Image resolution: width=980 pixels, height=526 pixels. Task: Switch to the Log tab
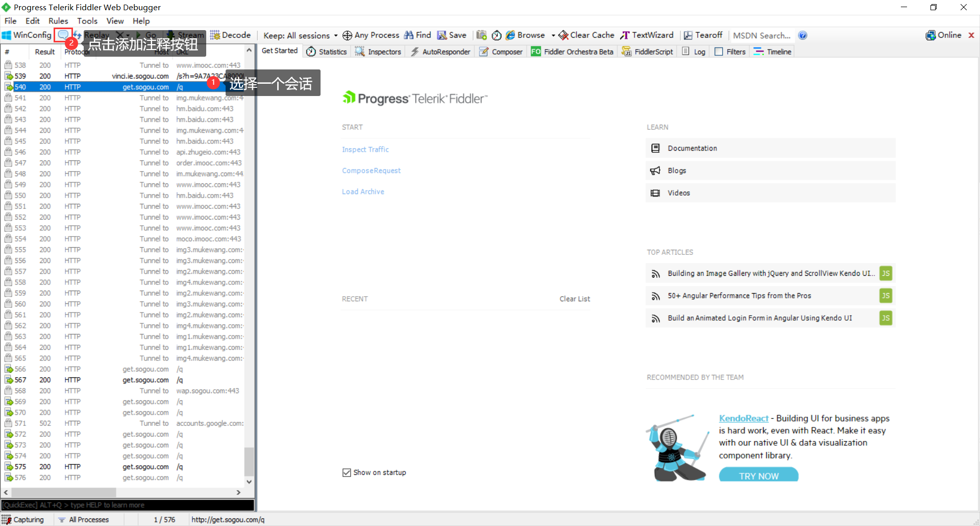(x=694, y=52)
